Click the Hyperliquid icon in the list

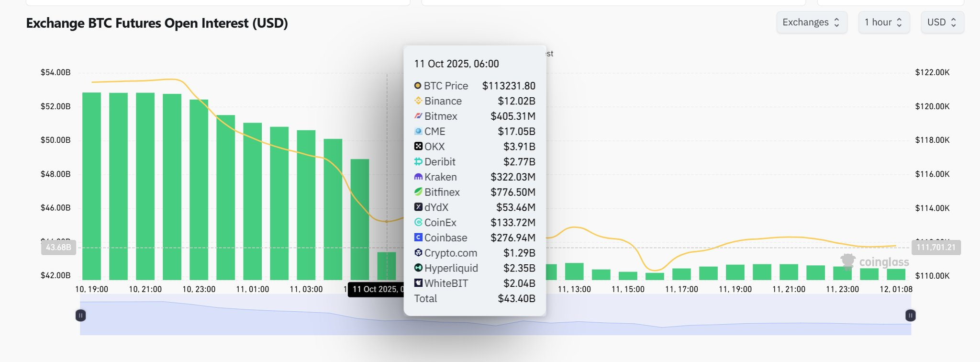[418, 268]
